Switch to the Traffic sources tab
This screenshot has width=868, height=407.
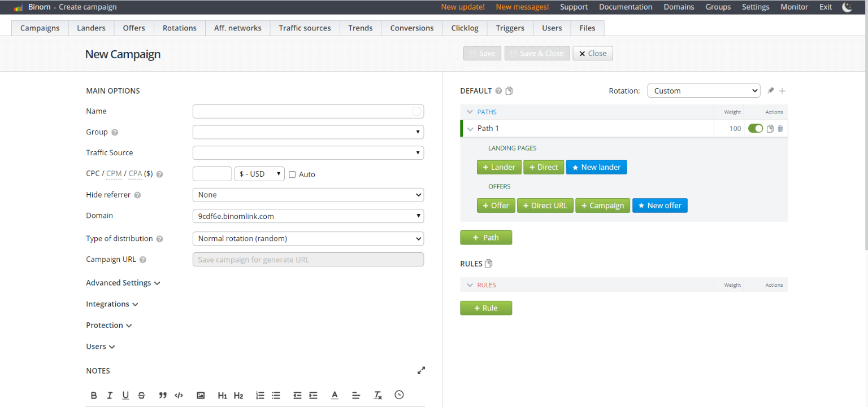(x=305, y=28)
